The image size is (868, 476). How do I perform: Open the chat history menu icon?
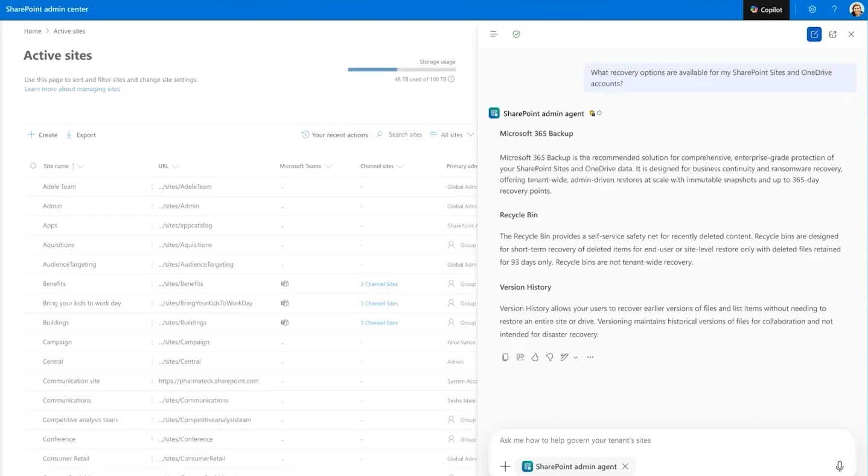tap(494, 34)
